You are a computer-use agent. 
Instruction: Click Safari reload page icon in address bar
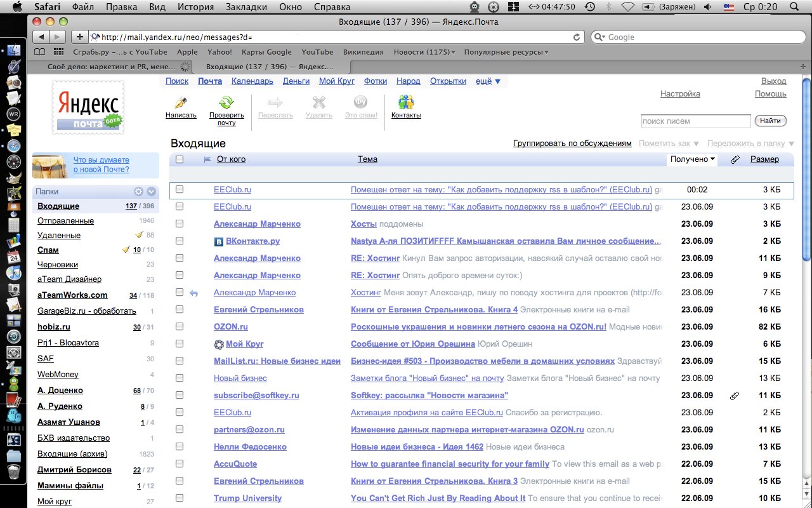(x=577, y=37)
